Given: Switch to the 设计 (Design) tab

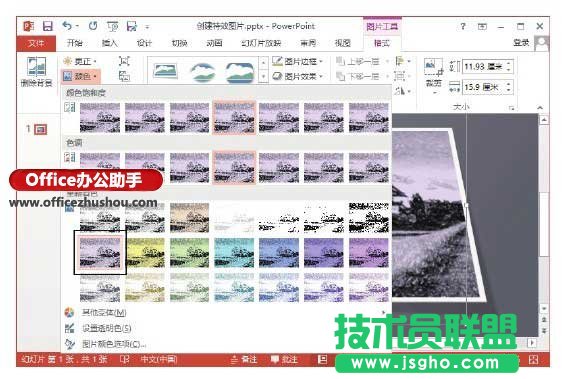Looking at the screenshot, I should tap(144, 43).
